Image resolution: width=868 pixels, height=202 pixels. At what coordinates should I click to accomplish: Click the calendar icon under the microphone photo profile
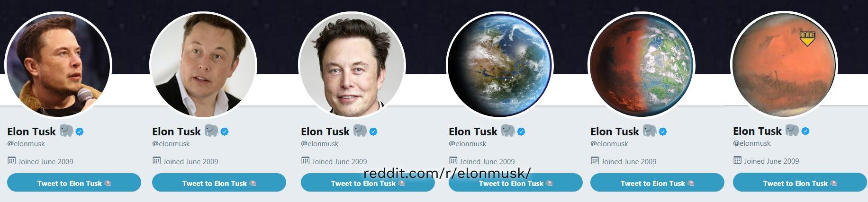click(12, 161)
